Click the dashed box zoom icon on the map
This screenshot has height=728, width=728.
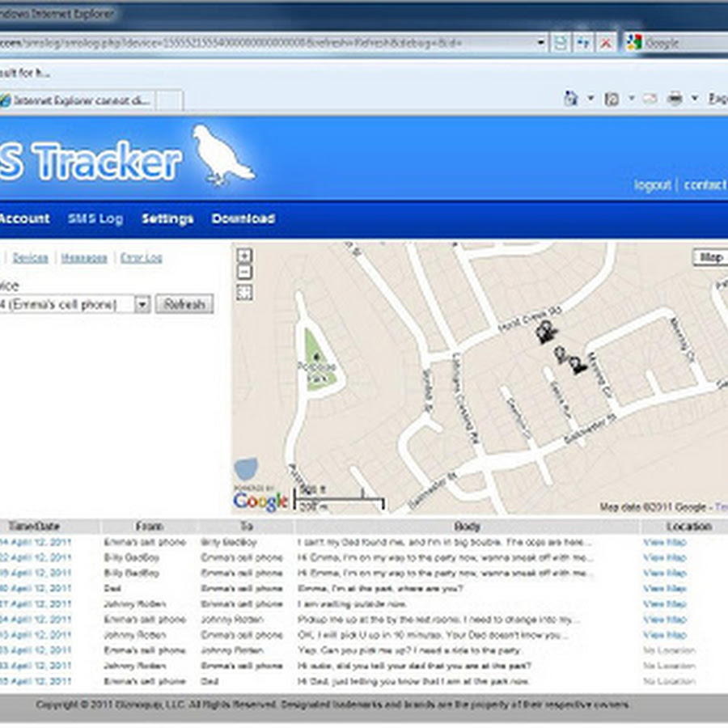point(244,293)
